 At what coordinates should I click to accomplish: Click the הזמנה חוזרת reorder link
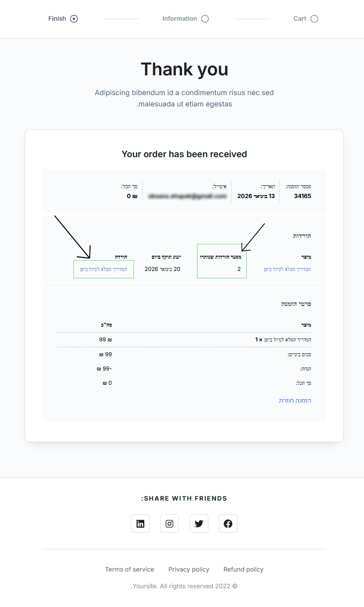pyautogui.click(x=295, y=401)
